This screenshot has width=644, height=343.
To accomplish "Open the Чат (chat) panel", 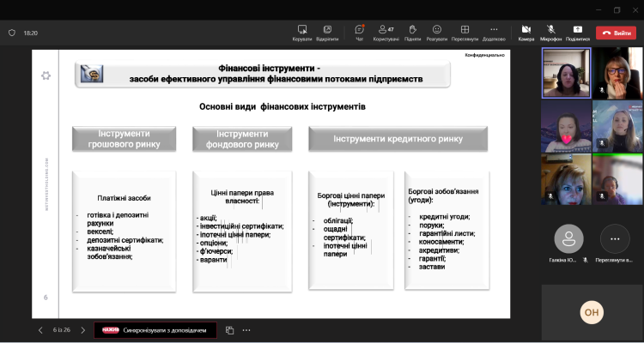I will point(359,31).
